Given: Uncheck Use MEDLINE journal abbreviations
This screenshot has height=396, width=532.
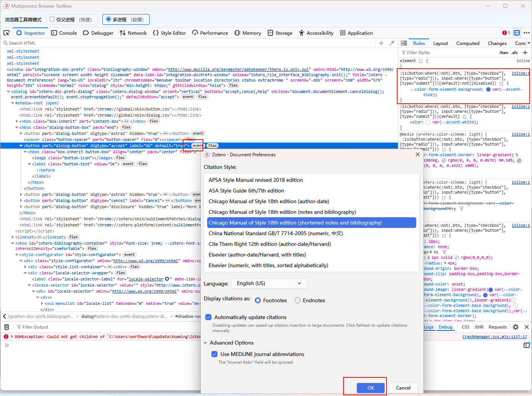Looking at the screenshot, I should 214,354.
